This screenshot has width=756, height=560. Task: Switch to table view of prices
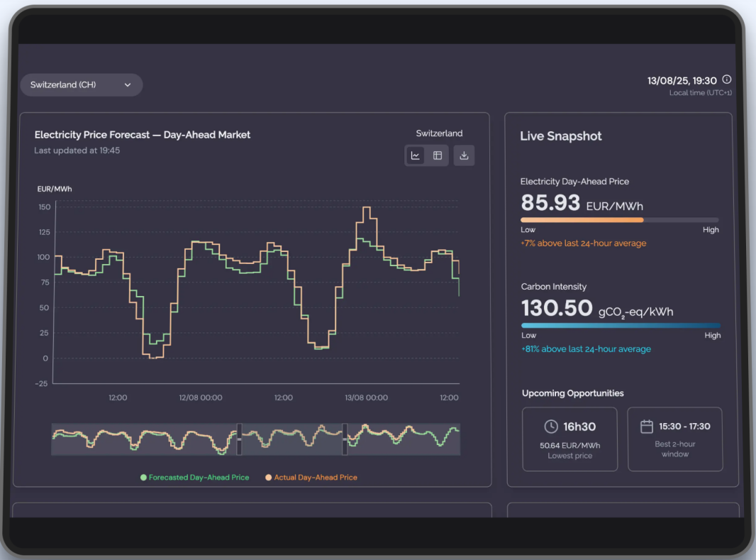(x=438, y=155)
